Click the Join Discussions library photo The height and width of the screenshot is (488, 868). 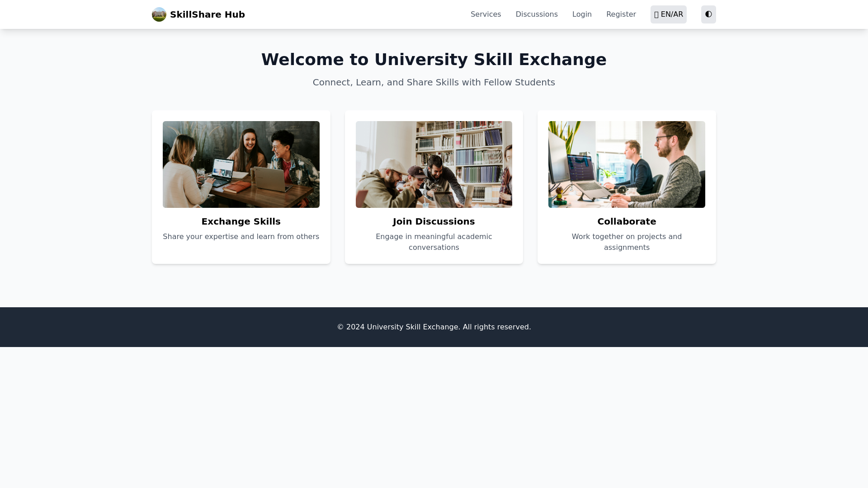click(434, 164)
